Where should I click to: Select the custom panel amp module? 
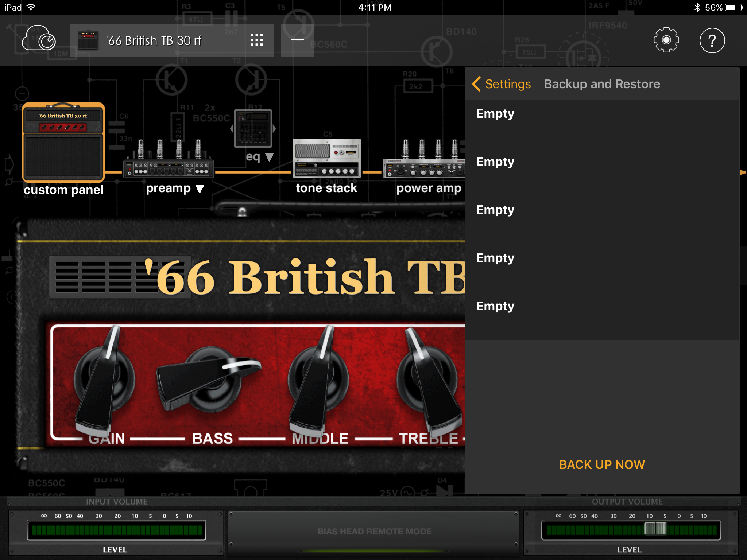point(63,143)
